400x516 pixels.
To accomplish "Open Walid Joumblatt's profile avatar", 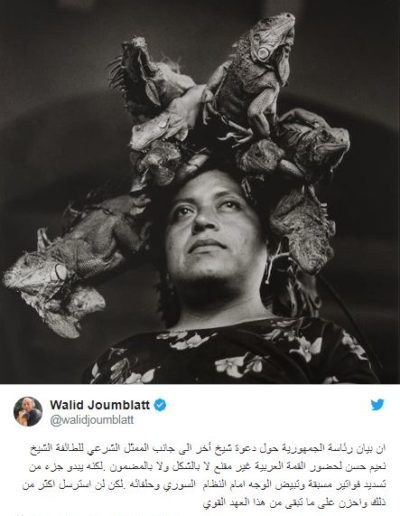I will pos(28,412).
